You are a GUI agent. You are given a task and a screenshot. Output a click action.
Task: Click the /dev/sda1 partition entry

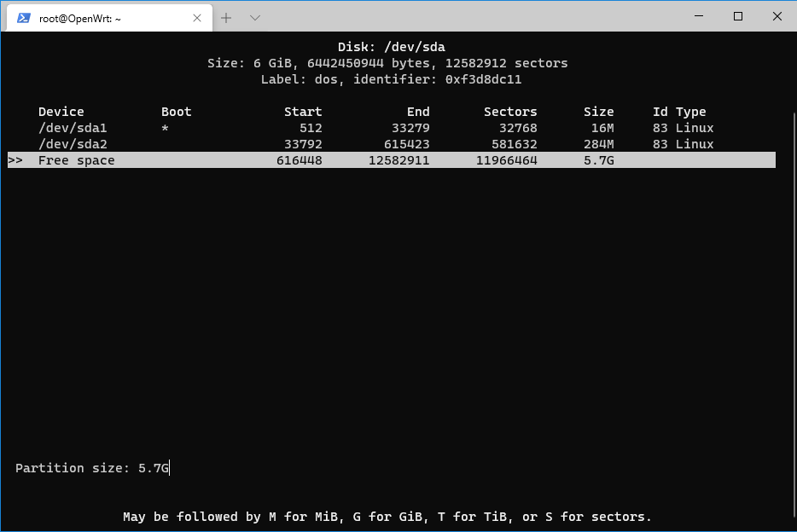pos(73,128)
